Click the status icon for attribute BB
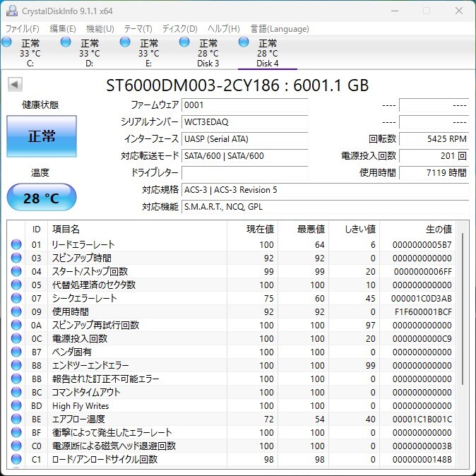 [x=16, y=379]
